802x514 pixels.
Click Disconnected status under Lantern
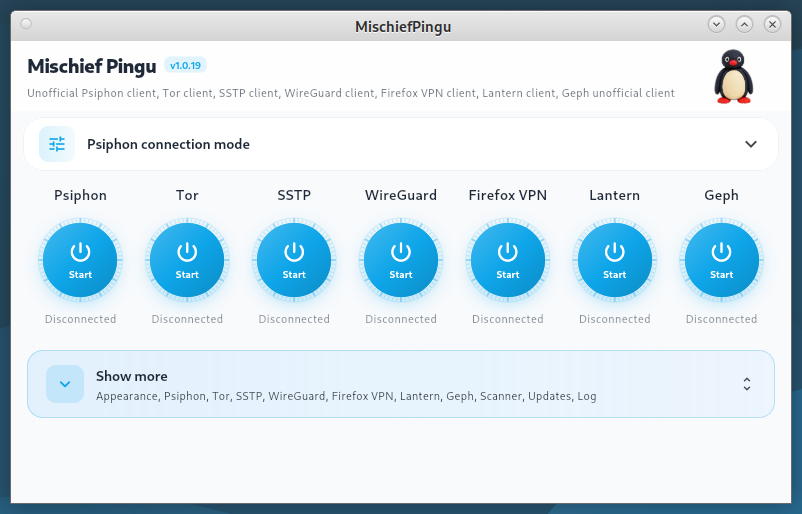click(x=615, y=319)
